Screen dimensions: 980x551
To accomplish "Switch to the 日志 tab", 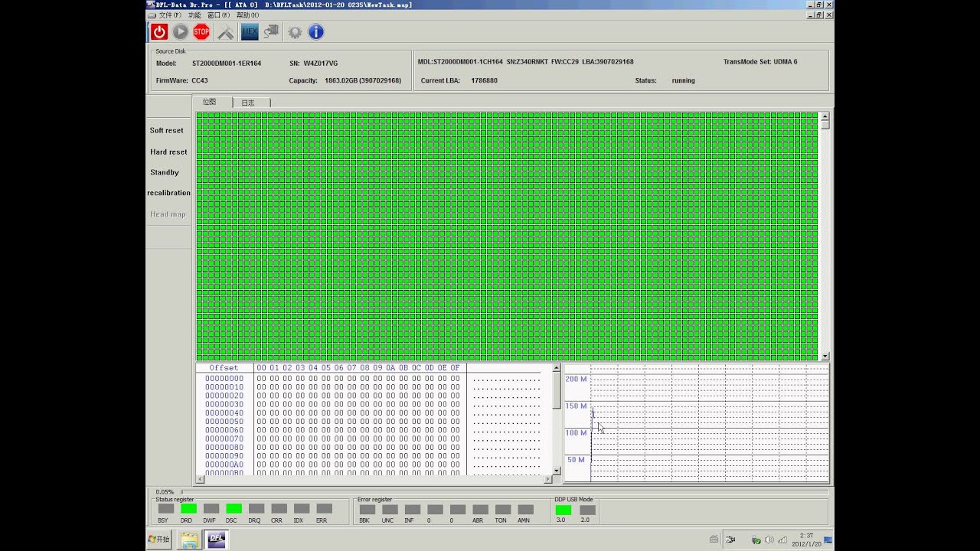I will pos(248,103).
